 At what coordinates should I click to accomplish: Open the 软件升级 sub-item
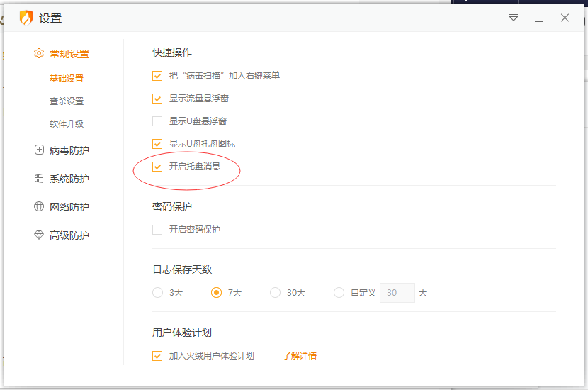tap(67, 123)
